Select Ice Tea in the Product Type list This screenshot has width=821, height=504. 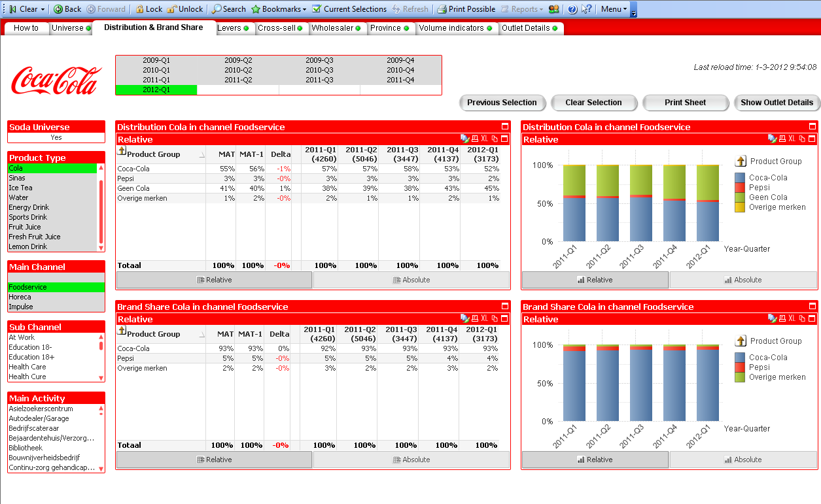coord(52,188)
